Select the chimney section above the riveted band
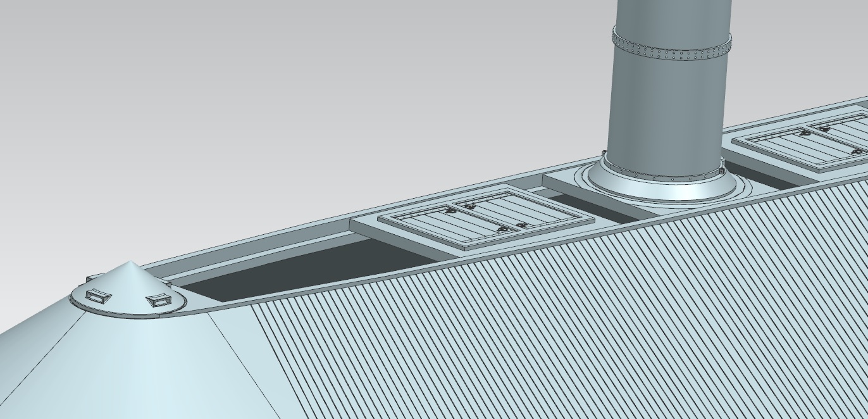Screen dimensions: 868x419 [x=671, y=13]
